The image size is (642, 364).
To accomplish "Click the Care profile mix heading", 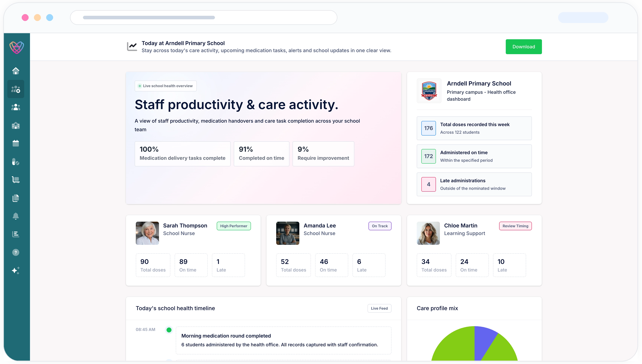I will pyautogui.click(x=437, y=308).
